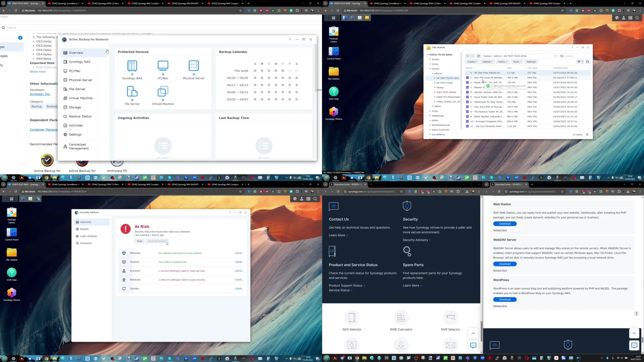Open Release Note link under WebDAV Server
The height and width of the screenshot is (362, 644).
point(500,270)
